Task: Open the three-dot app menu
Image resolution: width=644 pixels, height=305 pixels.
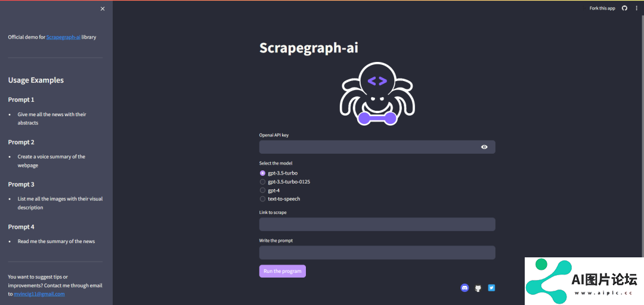Action: click(637, 8)
